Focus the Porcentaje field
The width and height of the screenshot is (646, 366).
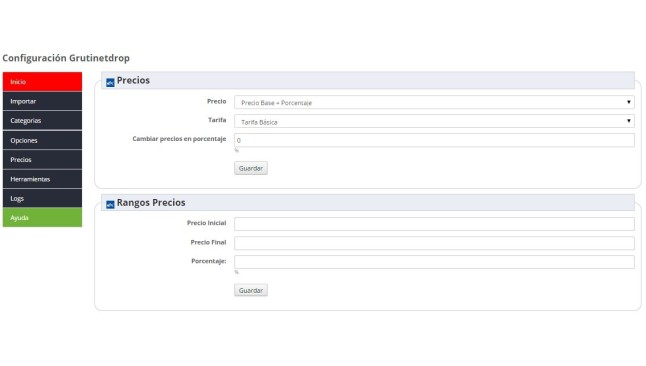[x=434, y=262]
